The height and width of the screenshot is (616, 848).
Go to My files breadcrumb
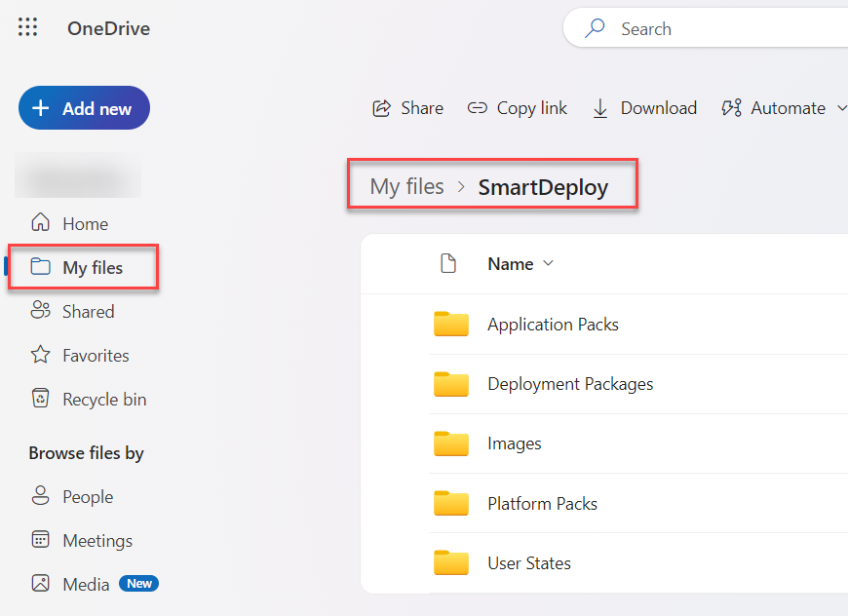click(x=406, y=186)
